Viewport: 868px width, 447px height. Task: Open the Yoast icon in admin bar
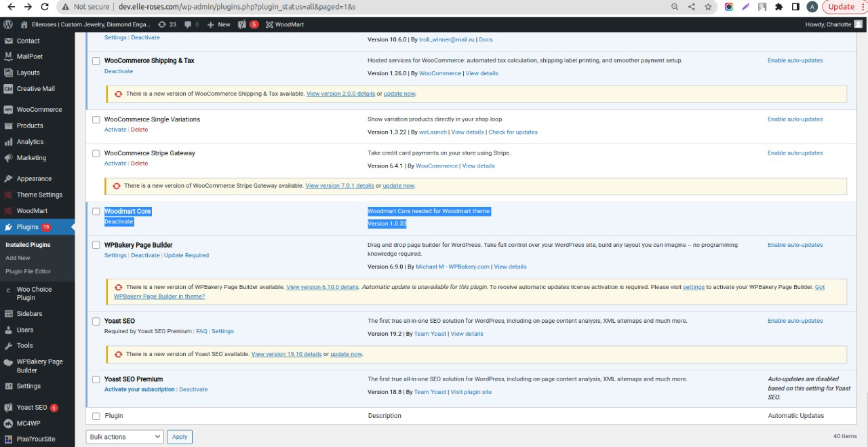pos(248,24)
